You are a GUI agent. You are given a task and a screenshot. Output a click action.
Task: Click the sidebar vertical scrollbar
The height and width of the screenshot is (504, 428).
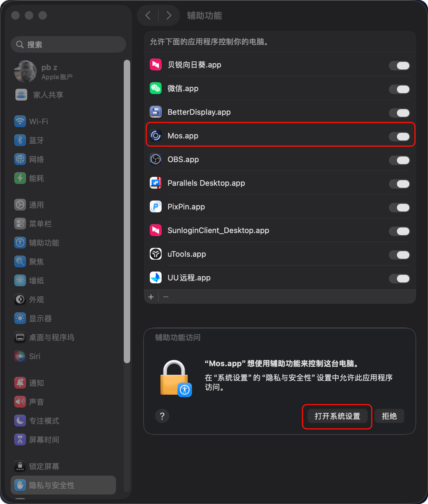(127, 211)
